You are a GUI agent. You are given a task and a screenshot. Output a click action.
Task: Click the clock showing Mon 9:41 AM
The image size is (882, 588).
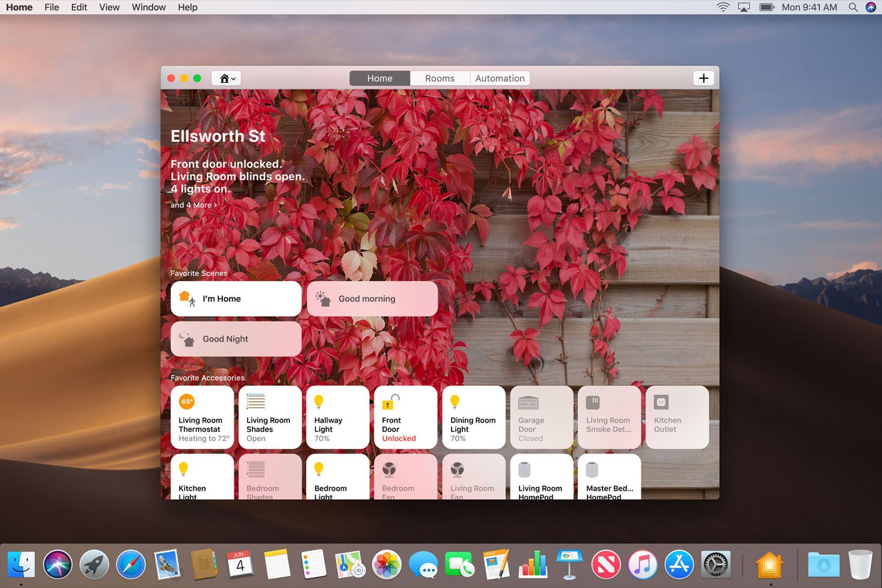click(x=809, y=7)
